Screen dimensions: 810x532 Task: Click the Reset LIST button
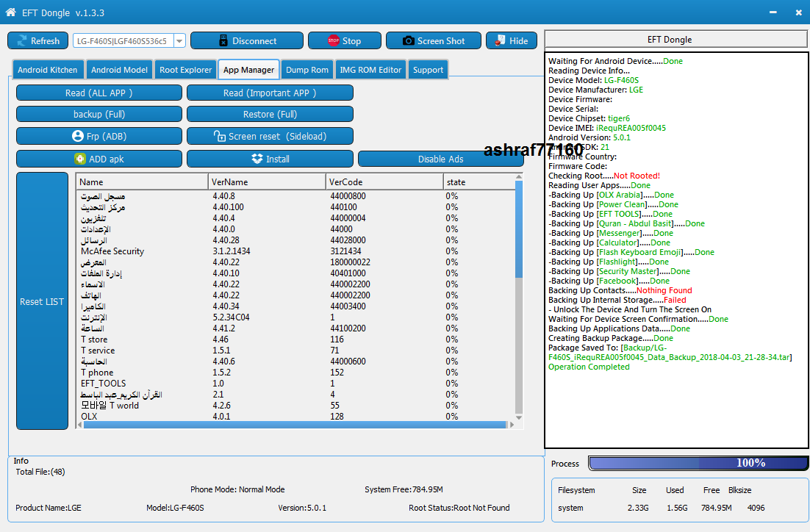coord(42,301)
